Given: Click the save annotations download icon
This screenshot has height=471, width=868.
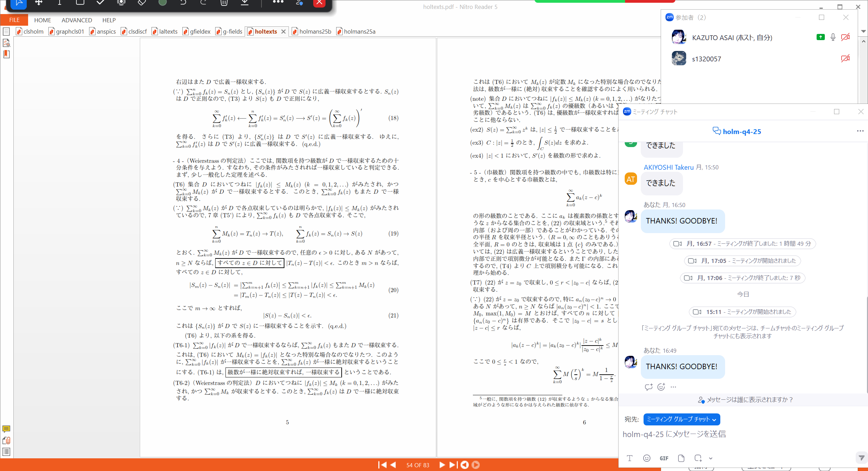Looking at the screenshot, I should 244,3.
